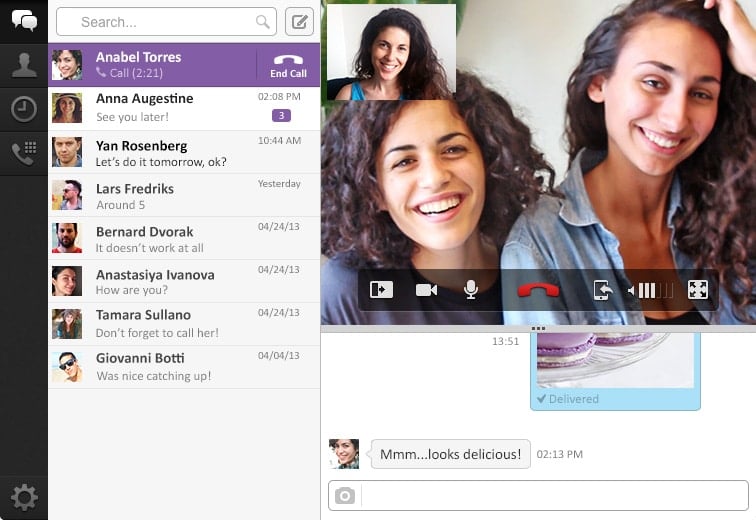The image size is (756, 520).
Task: Compose a new message
Action: (299, 21)
